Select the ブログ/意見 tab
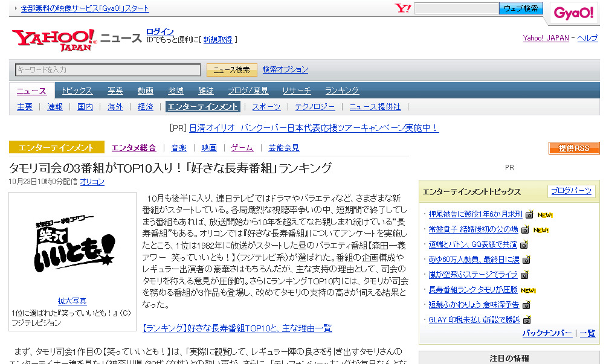 [x=248, y=91]
